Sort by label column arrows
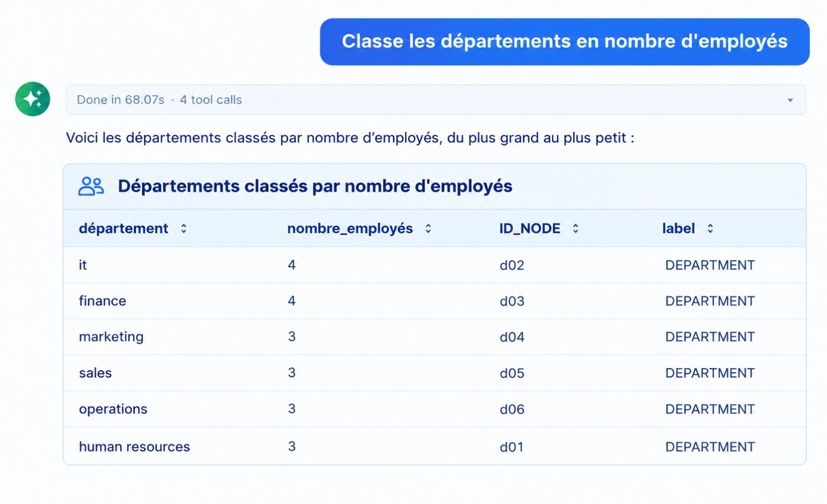Screen dimensions: 827x504 click(x=710, y=228)
